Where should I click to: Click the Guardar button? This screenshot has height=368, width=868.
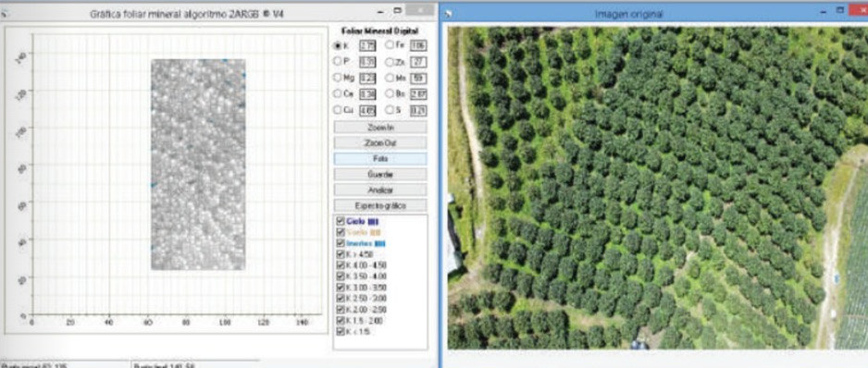click(x=380, y=175)
